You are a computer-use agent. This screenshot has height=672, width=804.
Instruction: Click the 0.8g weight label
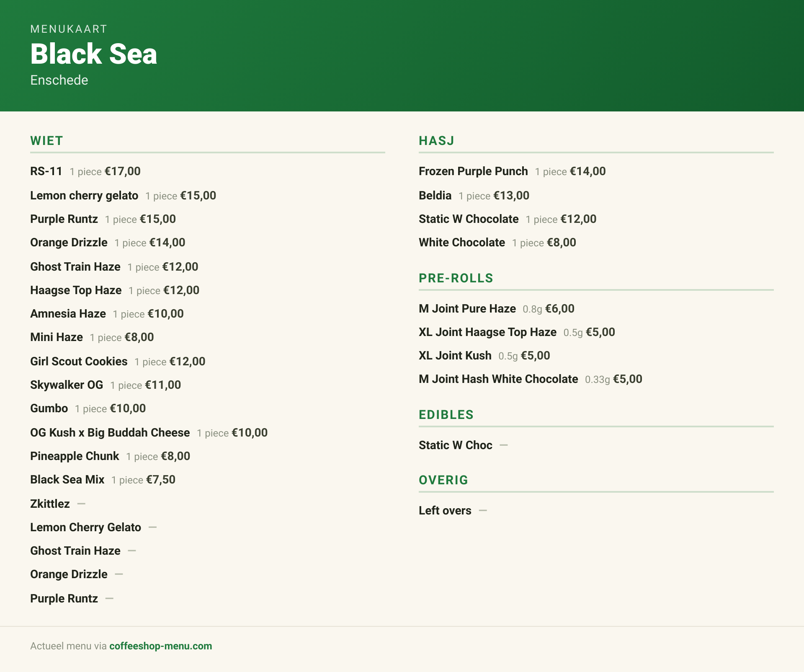(532, 309)
